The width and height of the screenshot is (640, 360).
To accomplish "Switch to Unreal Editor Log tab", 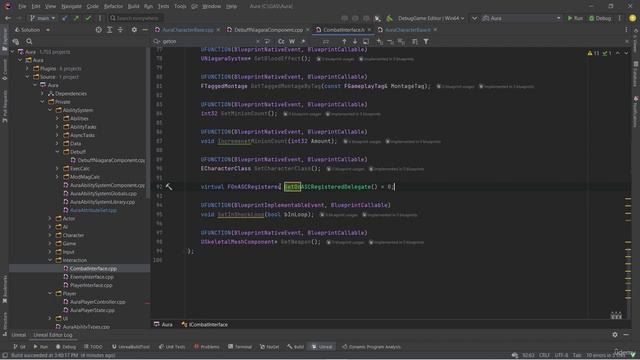I will [x=53, y=335].
